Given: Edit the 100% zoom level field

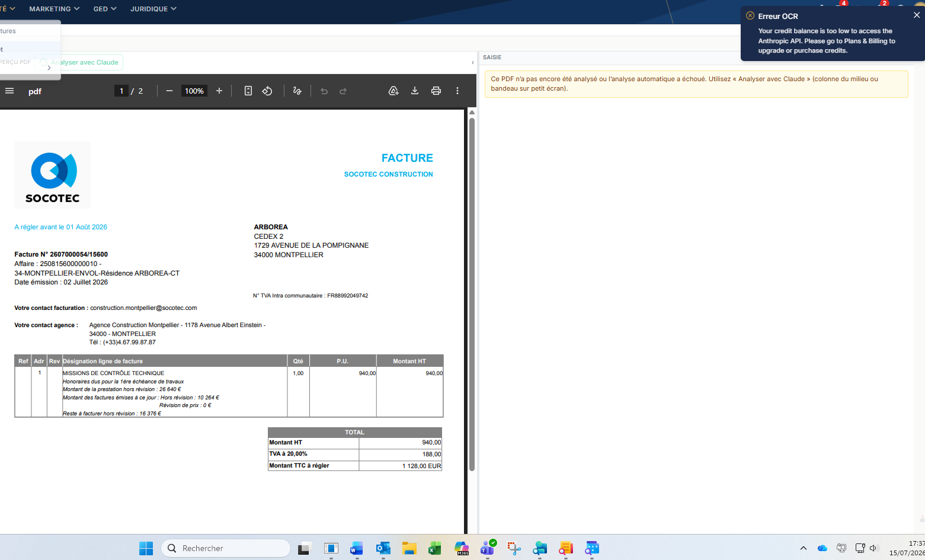Looking at the screenshot, I should 194,91.
